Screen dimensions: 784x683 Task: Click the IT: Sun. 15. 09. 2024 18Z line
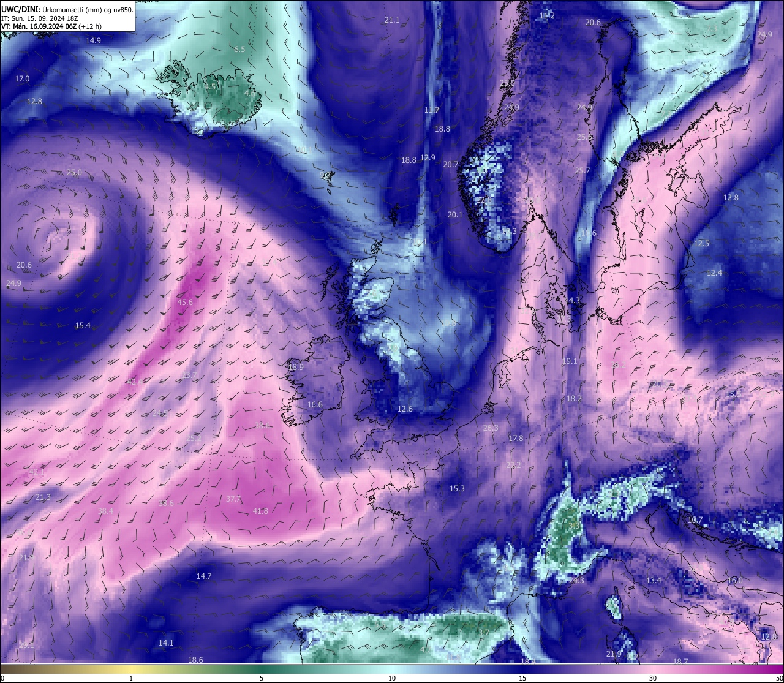point(39,18)
